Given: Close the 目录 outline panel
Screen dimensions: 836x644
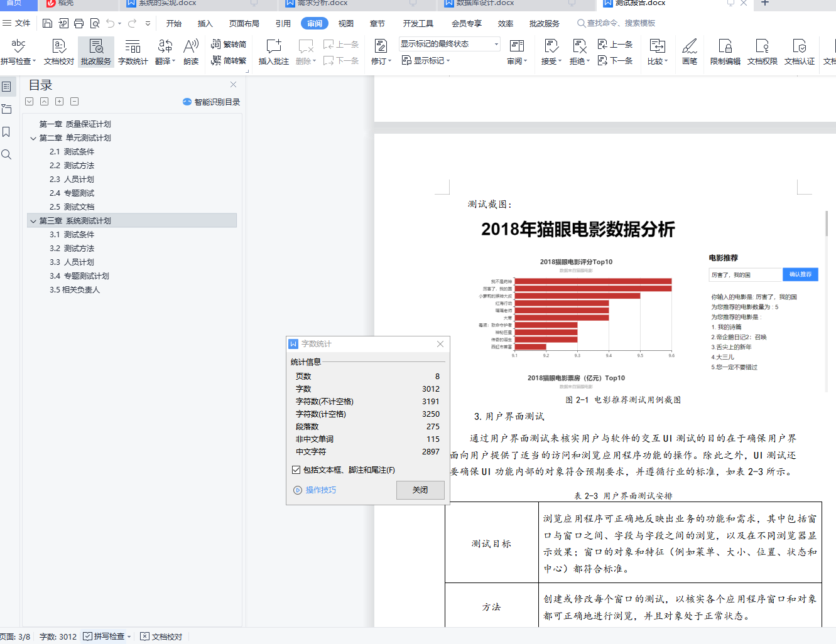Looking at the screenshot, I should click(x=233, y=84).
